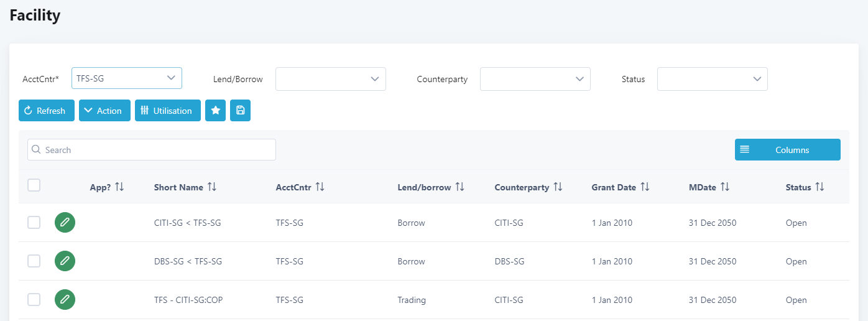868x321 pixels.
Task: Open the AcctCntr dropdown showing TFS-SG
Action: (x=127, y=78)
